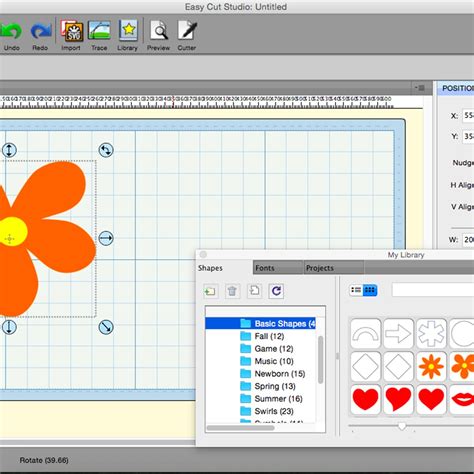Screen dimensions: 474x474
Task: Choose the arch shape thumbnail
Action: [366, 333]
